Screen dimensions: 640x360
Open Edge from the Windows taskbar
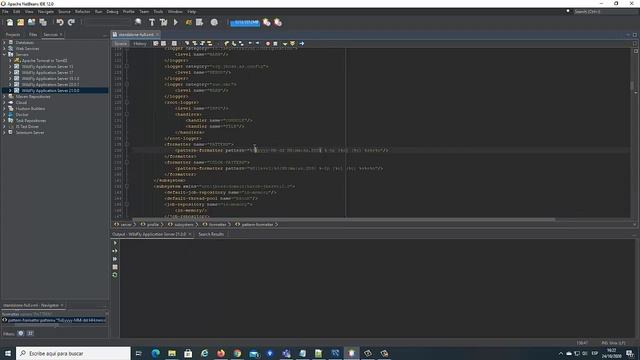point(156,353)
